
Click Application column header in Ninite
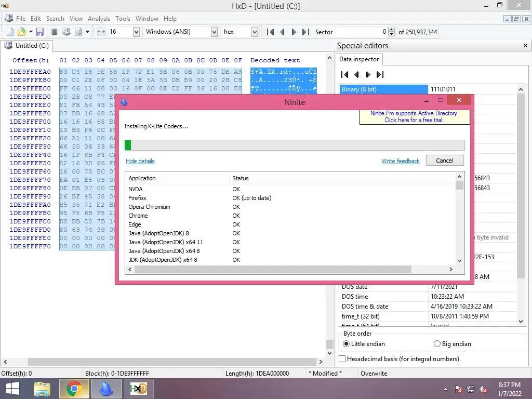[x=178, y=178]
